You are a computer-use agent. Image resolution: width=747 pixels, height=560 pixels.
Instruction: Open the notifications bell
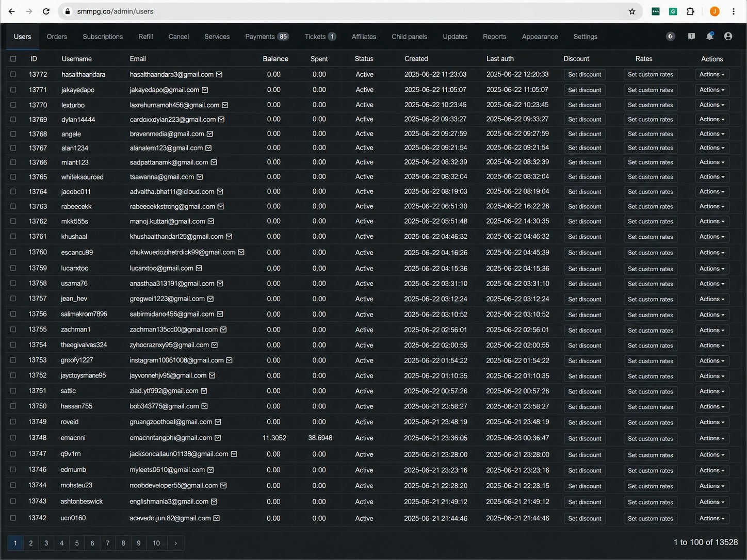pyautogui.click(x=710, y=36)
